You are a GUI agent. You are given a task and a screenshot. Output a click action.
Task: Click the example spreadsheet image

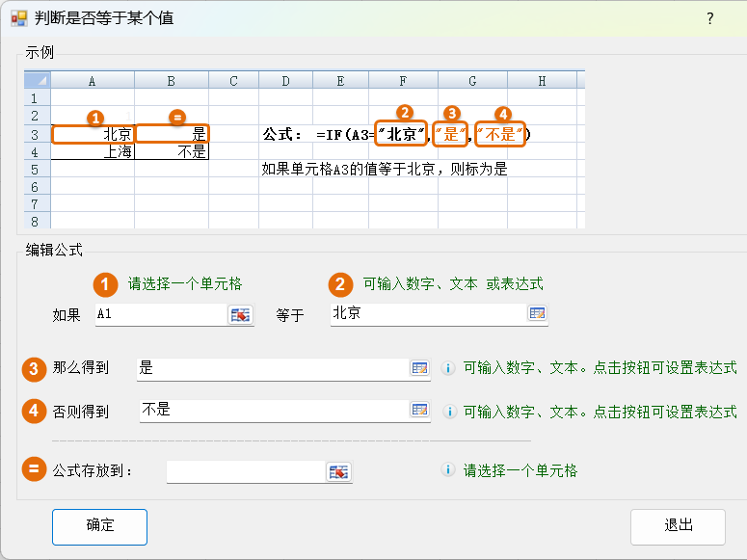tap(305, 148)
